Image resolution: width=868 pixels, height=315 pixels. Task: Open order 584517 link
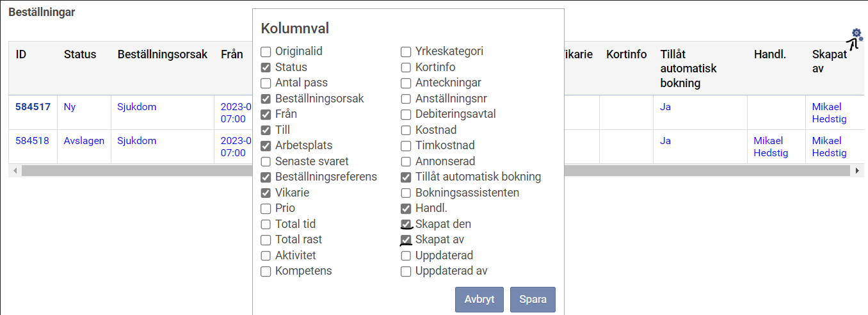click(33, 107)
